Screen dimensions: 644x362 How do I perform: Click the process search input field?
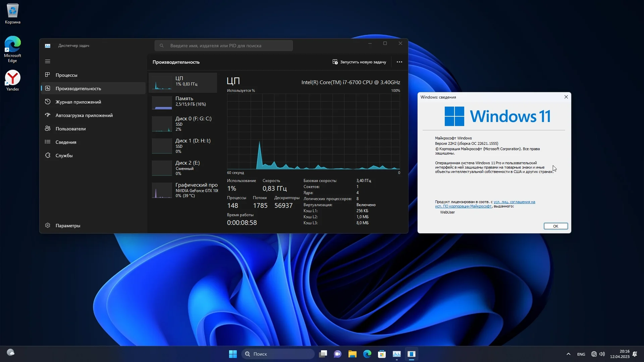224,46
